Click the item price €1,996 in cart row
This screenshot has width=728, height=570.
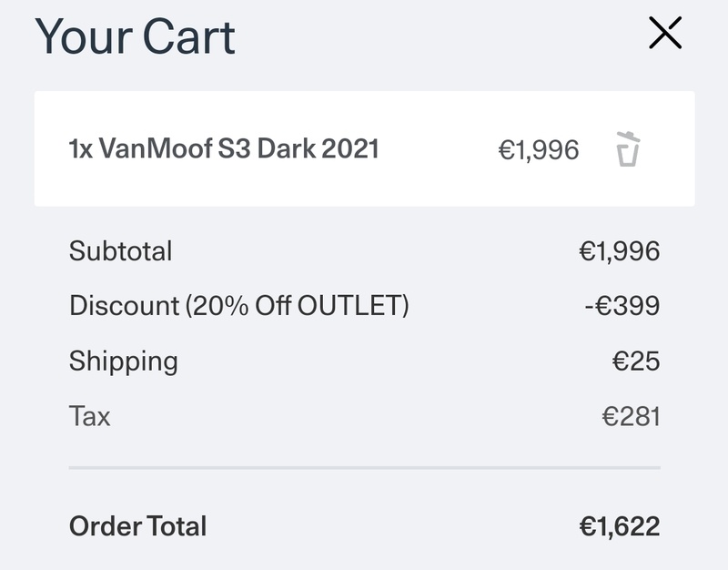click(539, 150)
